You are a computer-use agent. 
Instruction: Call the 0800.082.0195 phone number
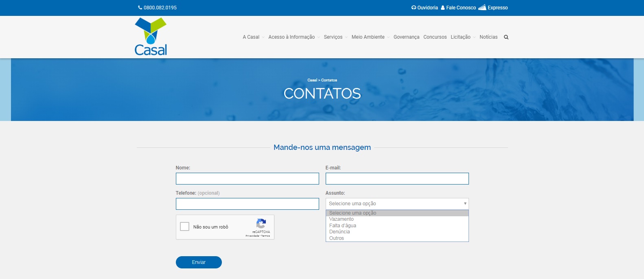pyautogui.click(x=158, y=8)
